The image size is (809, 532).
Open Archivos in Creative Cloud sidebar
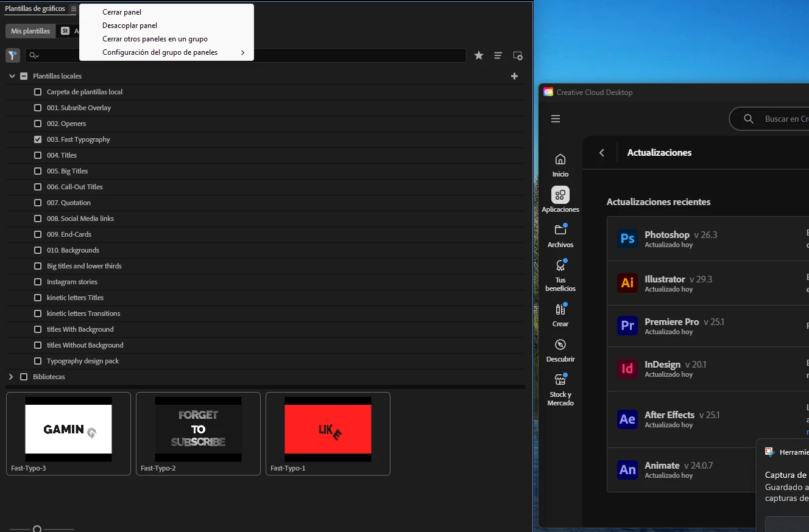[x=560, y=236]
